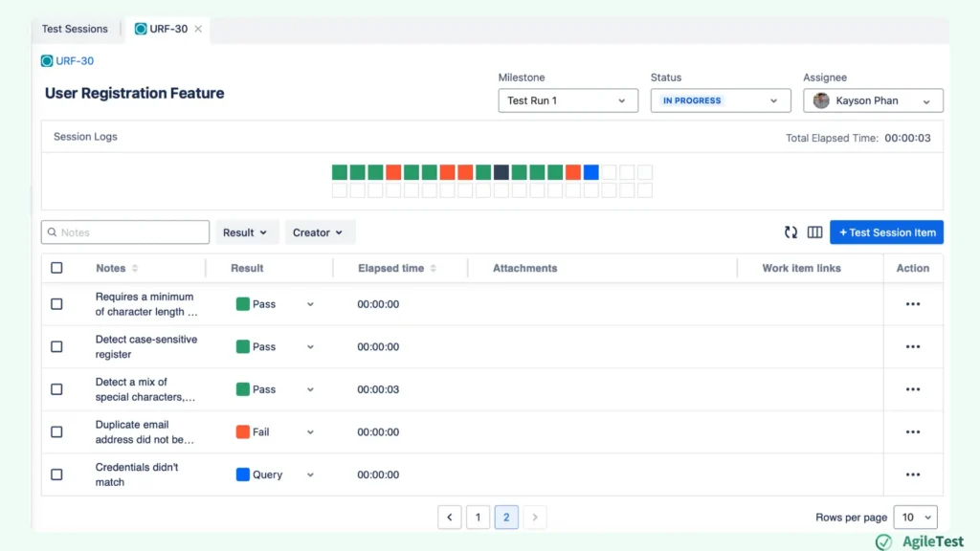Check the Duplicate email address row checkbox
The width and height of the screenshot is (980, 551).
[x=56, y=432]
